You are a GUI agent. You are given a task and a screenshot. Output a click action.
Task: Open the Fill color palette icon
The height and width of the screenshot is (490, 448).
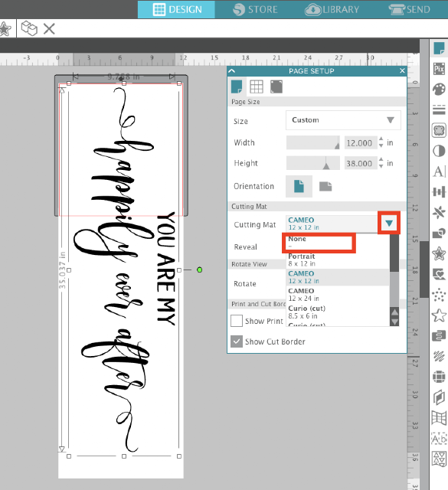(x=439, y=90)
